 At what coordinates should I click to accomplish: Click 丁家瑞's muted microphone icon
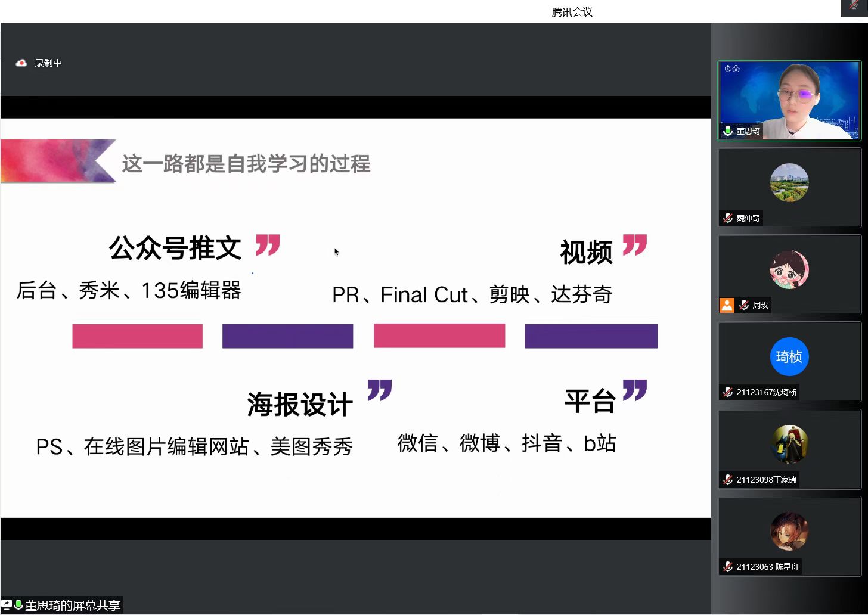728,480
